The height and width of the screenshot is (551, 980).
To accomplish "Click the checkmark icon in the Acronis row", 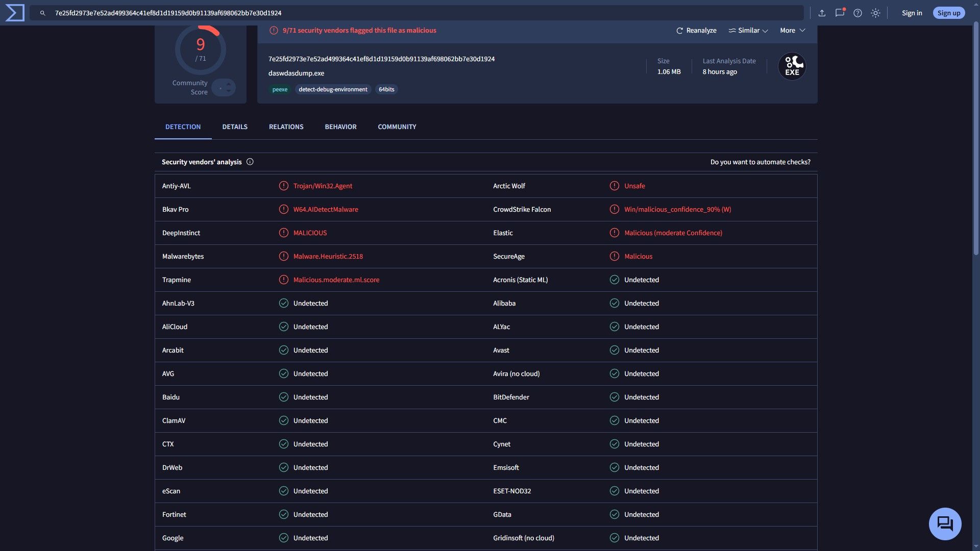I will click(615, 280).
